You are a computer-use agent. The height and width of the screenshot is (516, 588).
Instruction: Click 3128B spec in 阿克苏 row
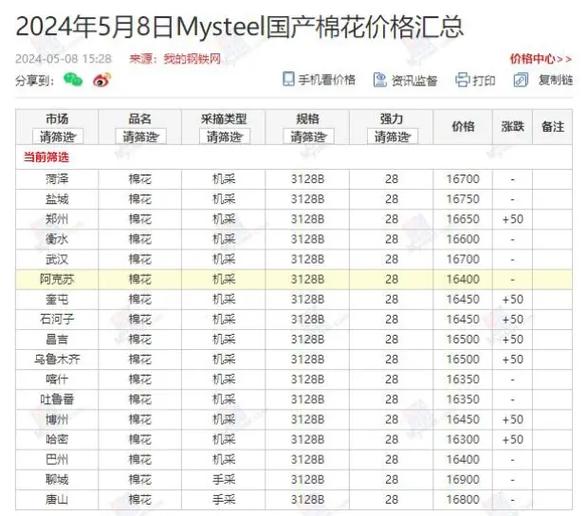click(308, 279)
